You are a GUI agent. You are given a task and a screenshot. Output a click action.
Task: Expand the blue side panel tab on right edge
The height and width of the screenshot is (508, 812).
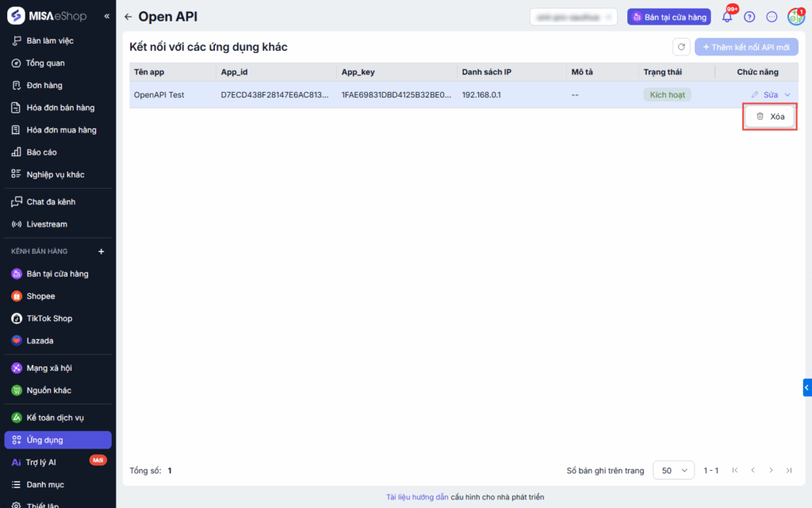[806, 388]
